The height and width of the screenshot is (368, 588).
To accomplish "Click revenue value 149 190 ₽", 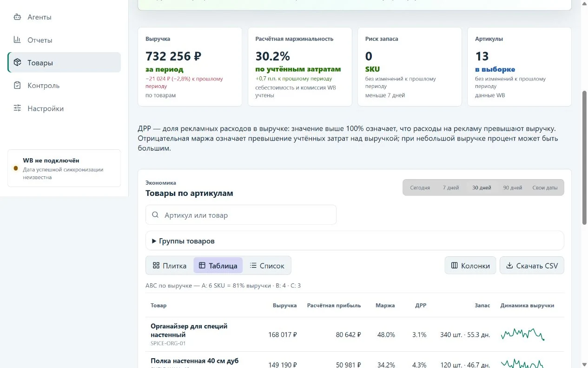I will 283,365.
